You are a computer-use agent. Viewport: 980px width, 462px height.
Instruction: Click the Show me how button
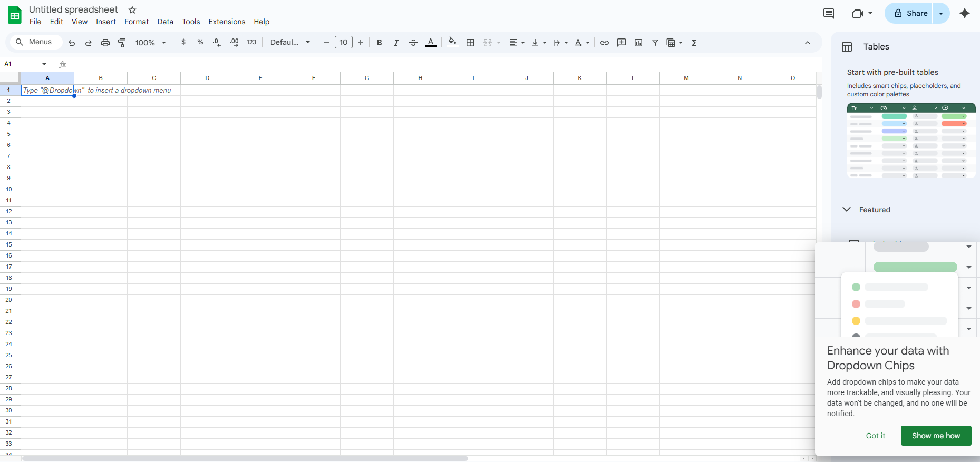pyautogui.click(x=936, y=436)
